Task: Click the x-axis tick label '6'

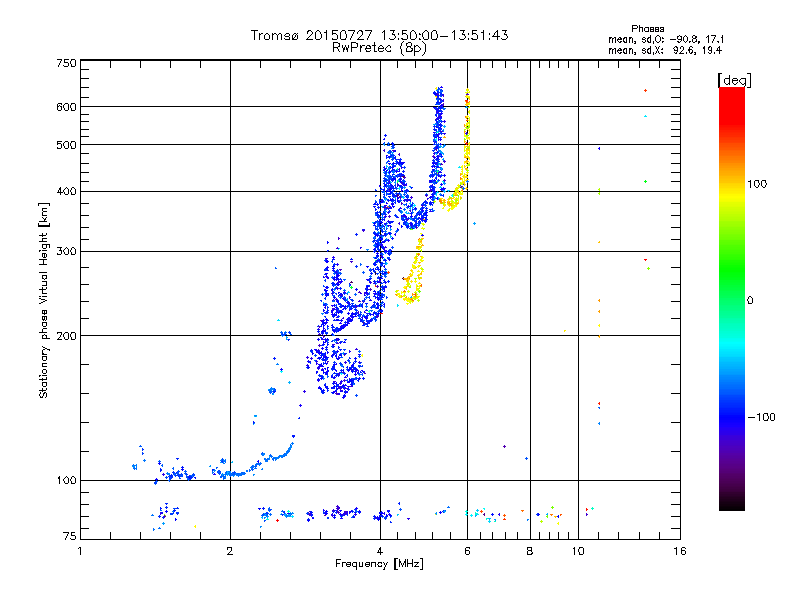Action: click(467, 551)
